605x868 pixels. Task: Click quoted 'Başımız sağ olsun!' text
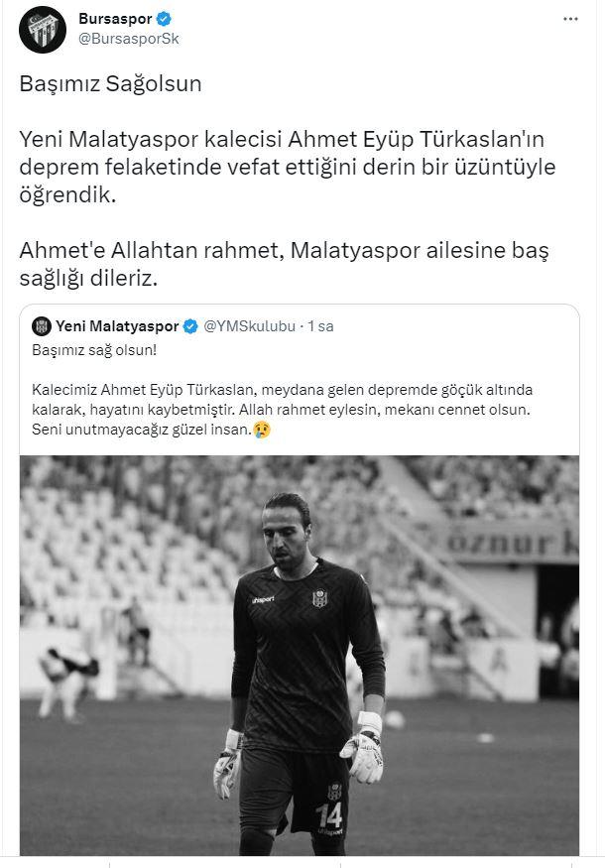[94, 350]
